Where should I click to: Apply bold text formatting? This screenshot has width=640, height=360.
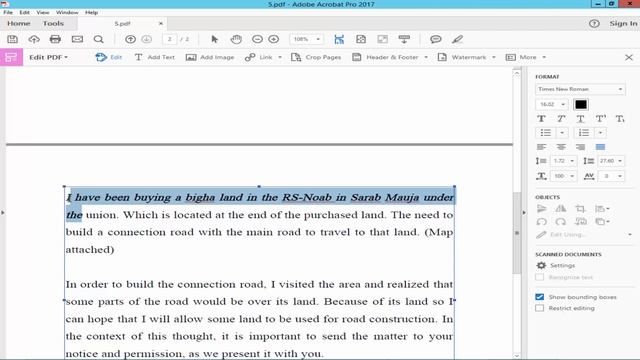[541, 119]
